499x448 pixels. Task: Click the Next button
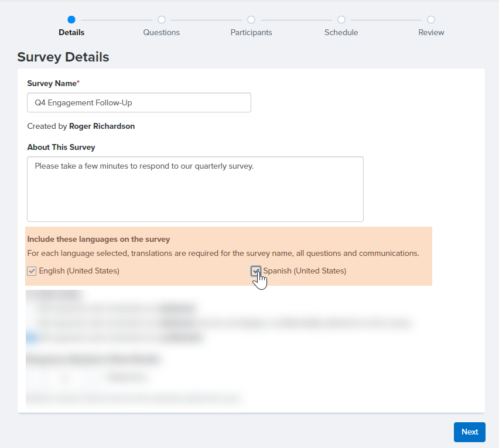(469, 432)
